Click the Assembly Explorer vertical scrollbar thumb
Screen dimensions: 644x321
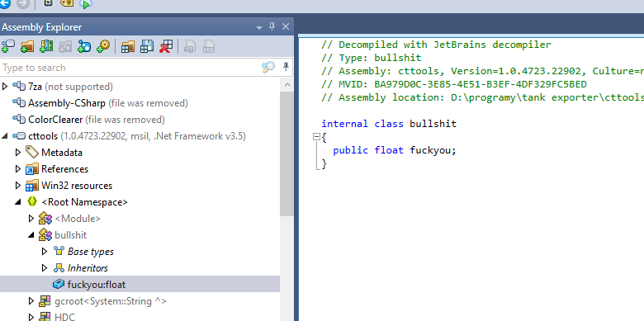[286, 154]
